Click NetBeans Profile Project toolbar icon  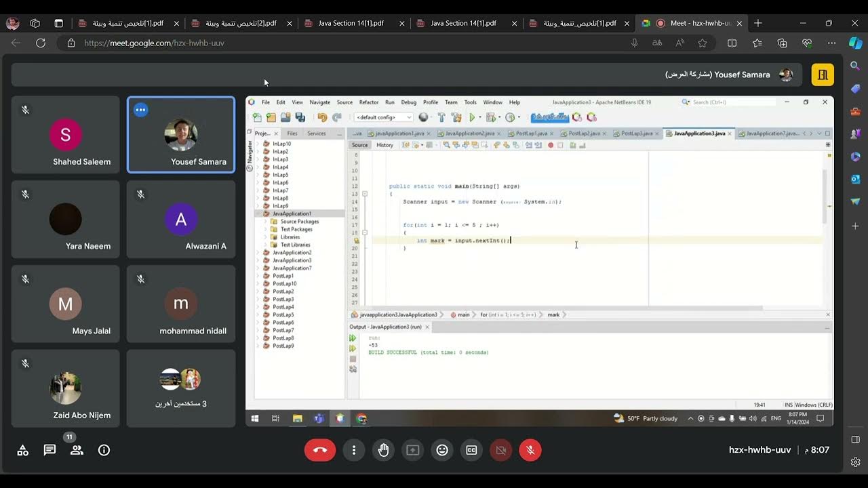(x=510, y=117)
